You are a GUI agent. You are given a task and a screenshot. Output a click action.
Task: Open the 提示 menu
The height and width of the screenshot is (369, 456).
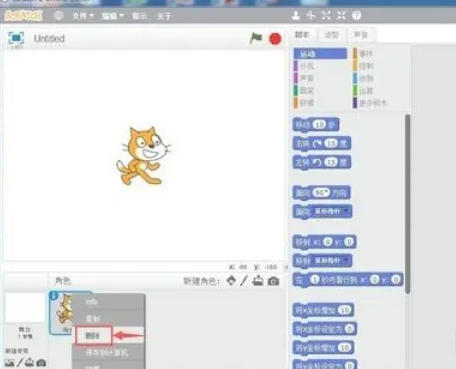[139, 16]
